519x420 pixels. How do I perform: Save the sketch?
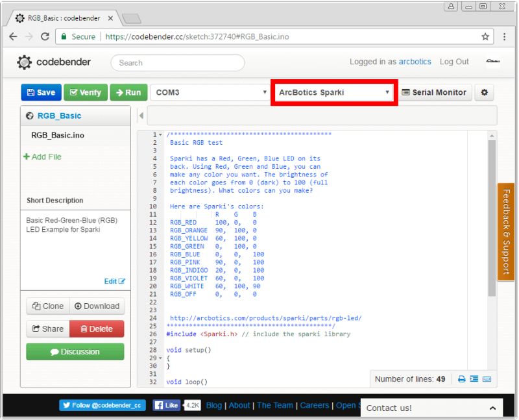[41, 92]
